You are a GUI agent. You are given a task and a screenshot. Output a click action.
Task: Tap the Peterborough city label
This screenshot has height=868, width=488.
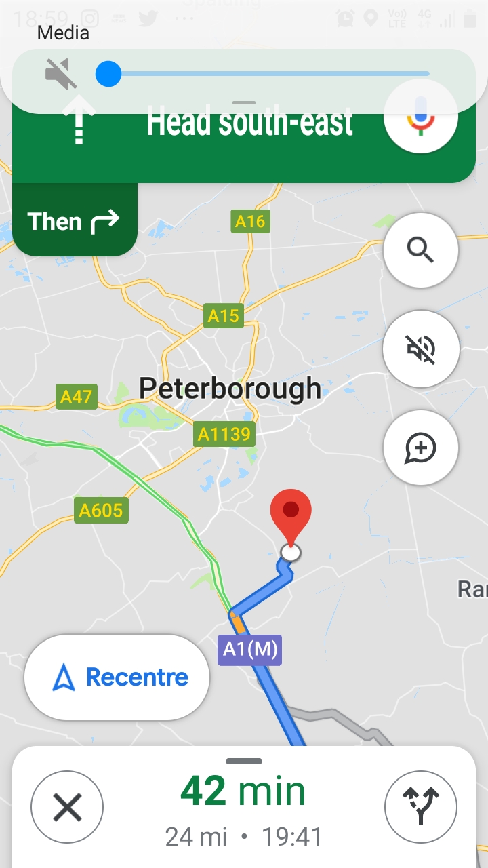pyautogui.click(x=230, y=389)
